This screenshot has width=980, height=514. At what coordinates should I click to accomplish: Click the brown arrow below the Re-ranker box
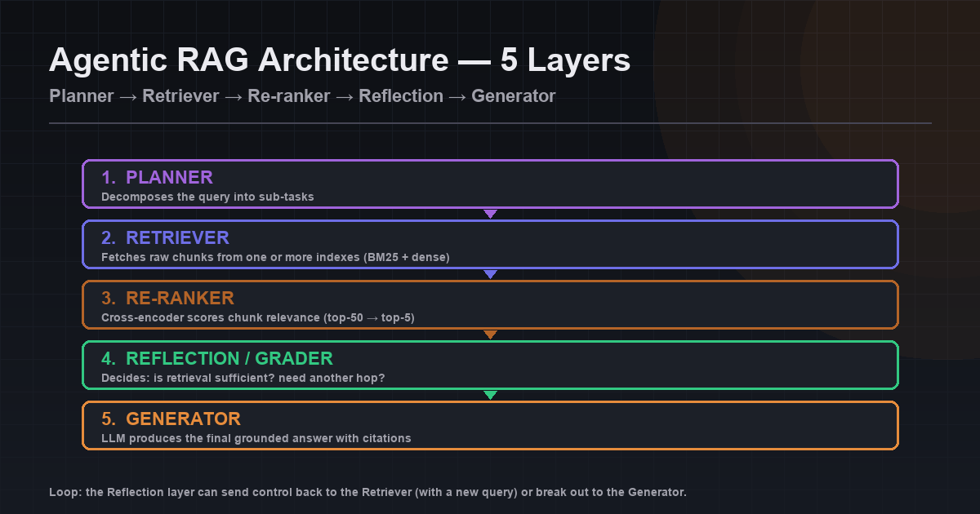[x=490, y=335]
